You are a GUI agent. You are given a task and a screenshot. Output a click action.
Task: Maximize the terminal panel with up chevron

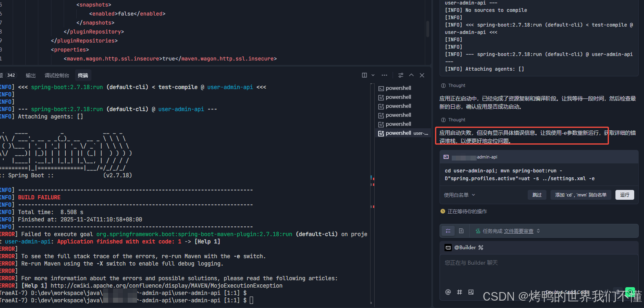click(x=411, y=75)
